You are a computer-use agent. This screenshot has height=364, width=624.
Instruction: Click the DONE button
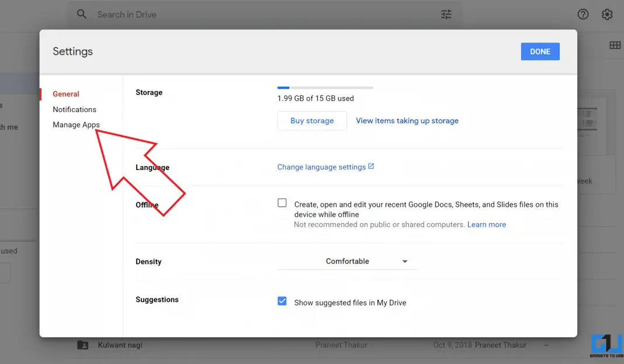click(540, 51)
